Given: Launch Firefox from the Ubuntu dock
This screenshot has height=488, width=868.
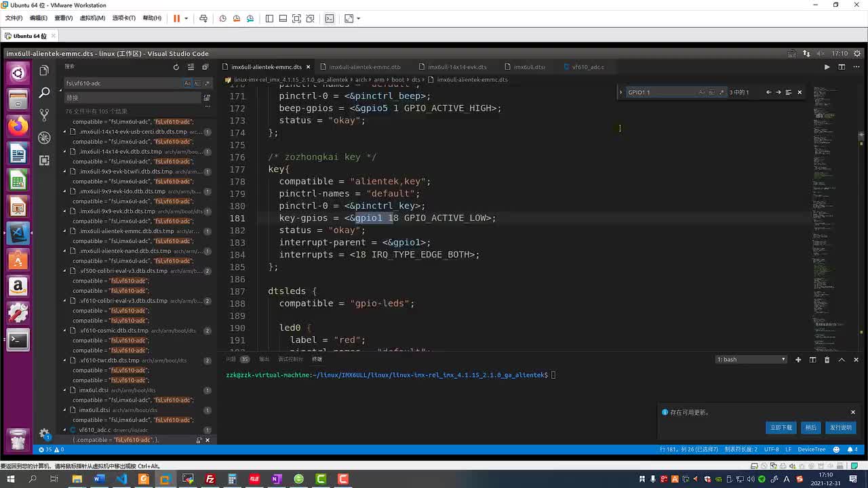Looking at the screenshot, I should pos(18,125).
